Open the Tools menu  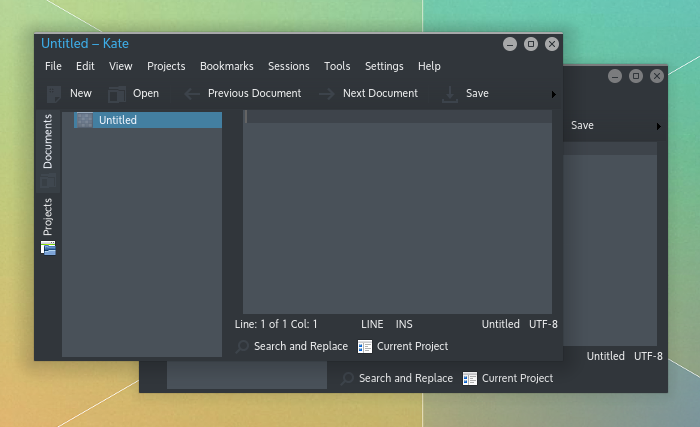click(337, 66)
